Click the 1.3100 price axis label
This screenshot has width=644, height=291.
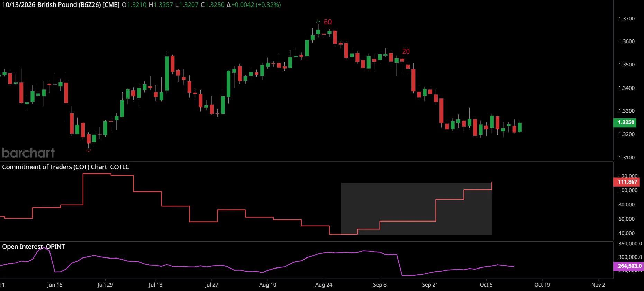626,158
